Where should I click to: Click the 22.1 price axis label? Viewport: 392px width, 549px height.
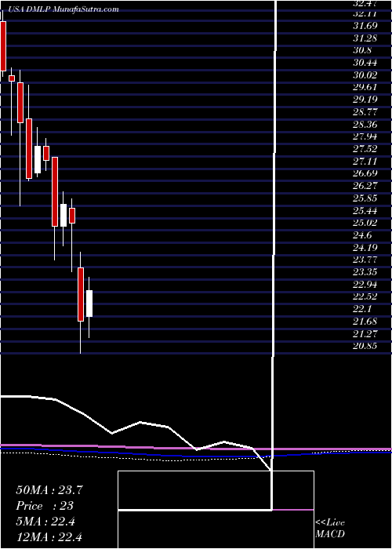[362, 309]
